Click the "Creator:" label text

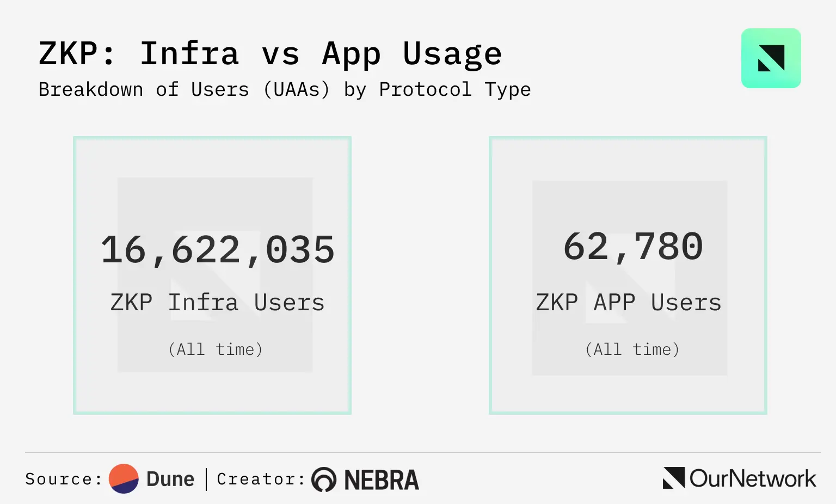pyautogui.click(x=261, y=479)
